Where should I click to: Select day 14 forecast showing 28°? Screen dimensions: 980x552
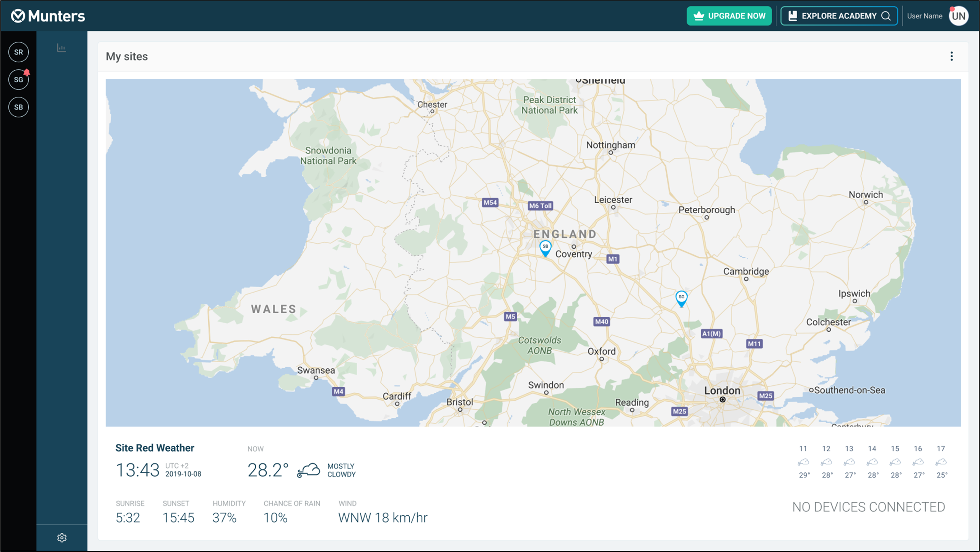tap(872, 462)
